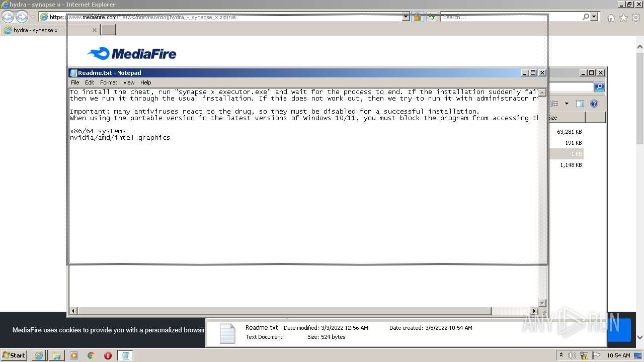
Task: Click the volume speaker tray icon
Action: 572,355
